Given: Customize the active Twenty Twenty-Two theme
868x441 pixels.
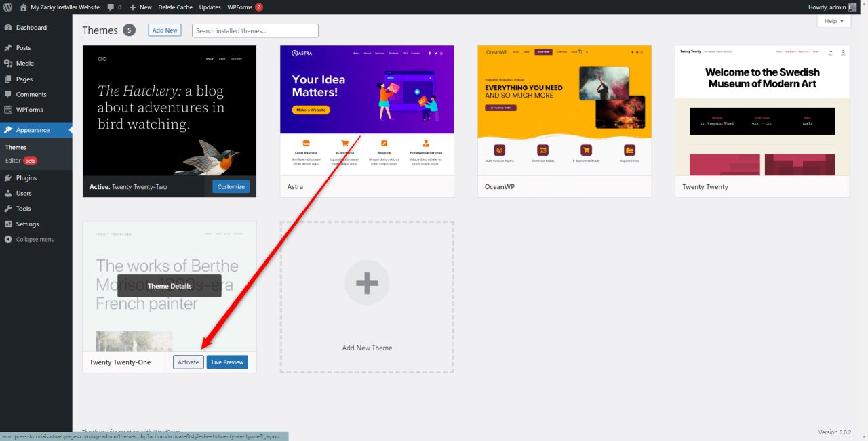Looking at the screenshot, I should (x=230, y=186).
